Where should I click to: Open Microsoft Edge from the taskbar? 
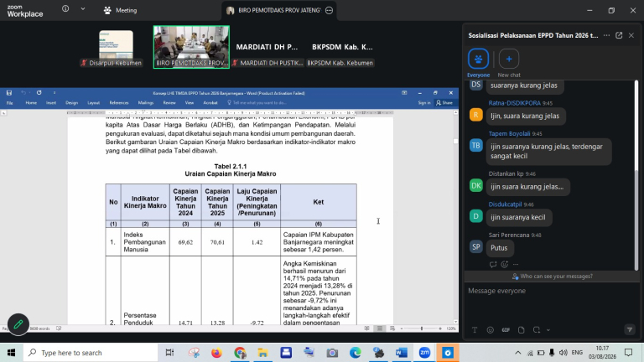pyautogui.click(x=356, y=353)
